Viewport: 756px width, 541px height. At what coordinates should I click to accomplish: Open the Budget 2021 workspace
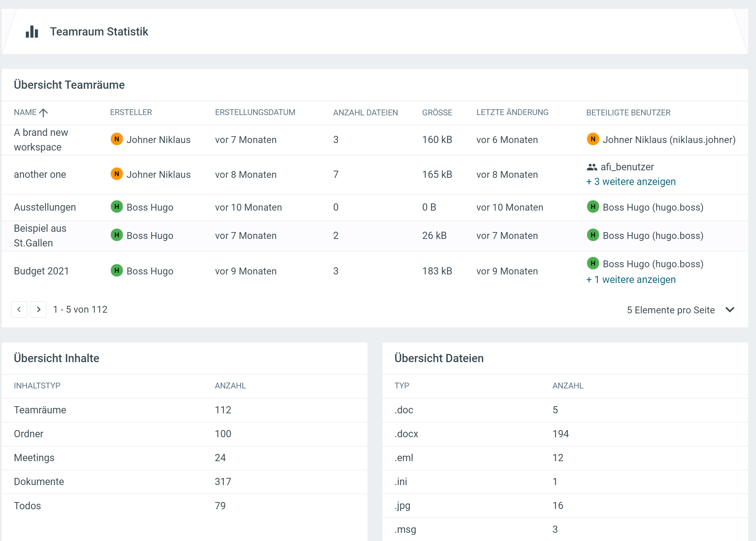[41, 271]
